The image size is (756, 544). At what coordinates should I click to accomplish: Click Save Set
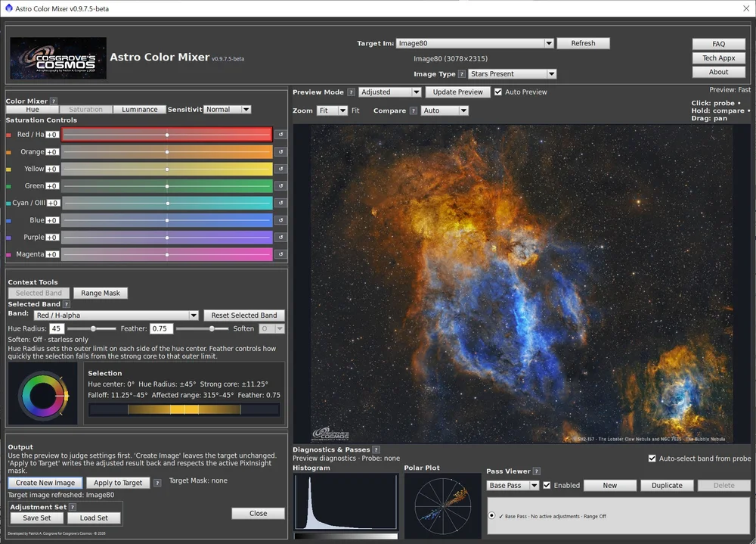click(x=36, y=518)
